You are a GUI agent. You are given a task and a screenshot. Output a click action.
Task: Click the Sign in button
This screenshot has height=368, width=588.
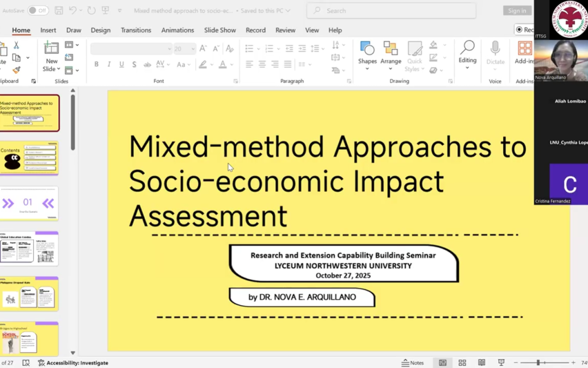tap(517, 10)
